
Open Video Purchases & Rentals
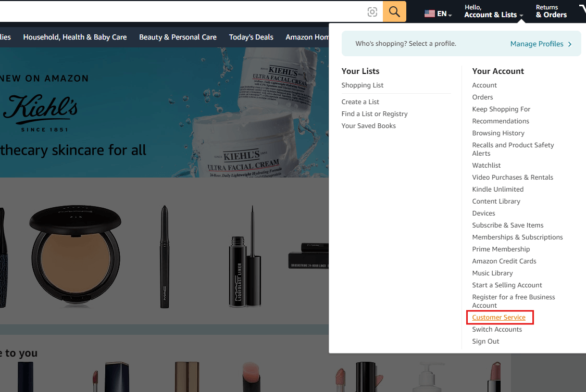(x=513, y=178)
